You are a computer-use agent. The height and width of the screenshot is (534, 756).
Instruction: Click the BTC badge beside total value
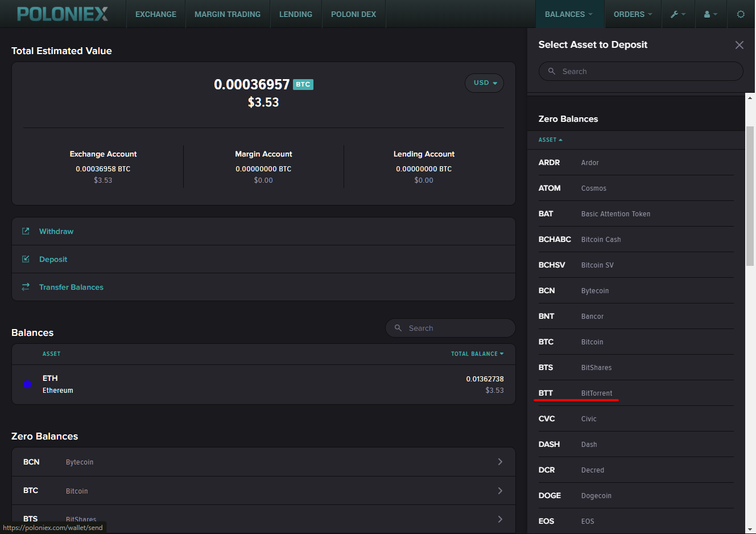click(303, 84)
